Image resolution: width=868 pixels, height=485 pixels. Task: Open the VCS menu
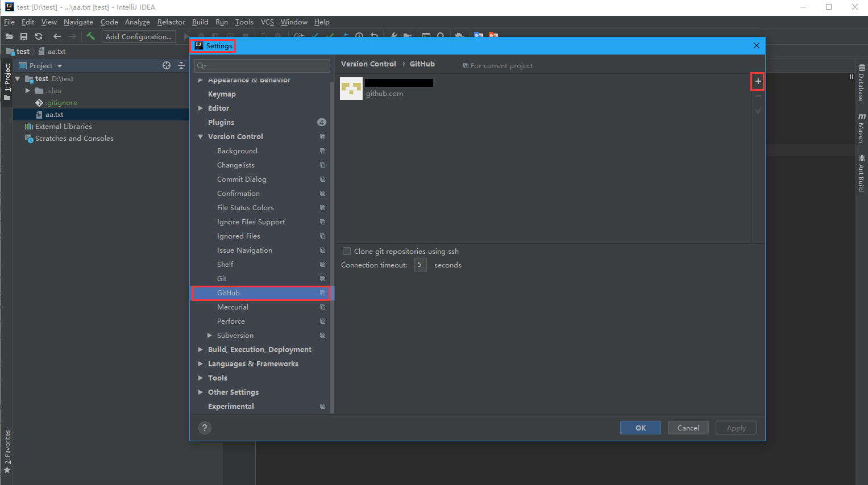click(267, 22)
